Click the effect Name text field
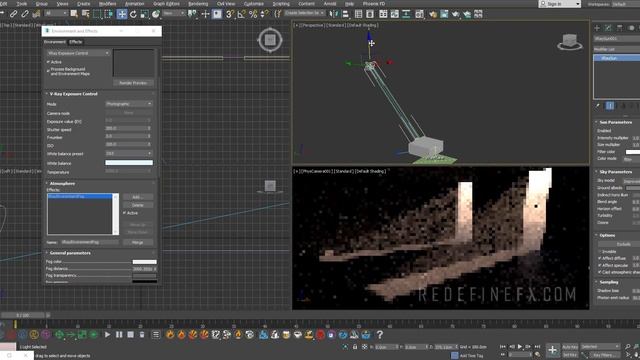The height and width of the screenshot is (360, 640). [x=90, y=242]
